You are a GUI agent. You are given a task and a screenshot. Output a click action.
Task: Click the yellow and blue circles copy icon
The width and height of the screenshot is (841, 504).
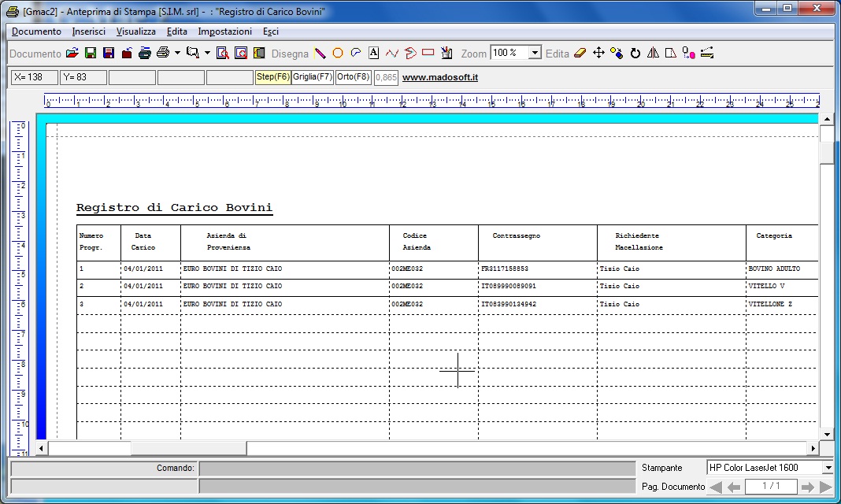(617, 53)
